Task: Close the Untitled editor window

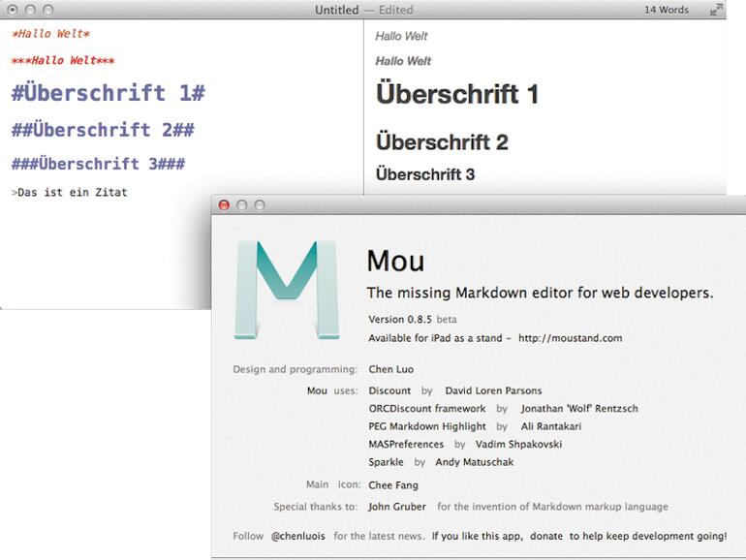Action: coord(13,10)
